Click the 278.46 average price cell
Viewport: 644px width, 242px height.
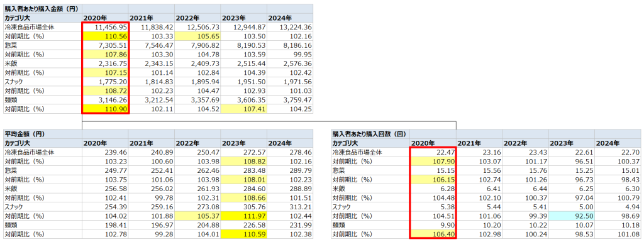[x=290, y=152]
